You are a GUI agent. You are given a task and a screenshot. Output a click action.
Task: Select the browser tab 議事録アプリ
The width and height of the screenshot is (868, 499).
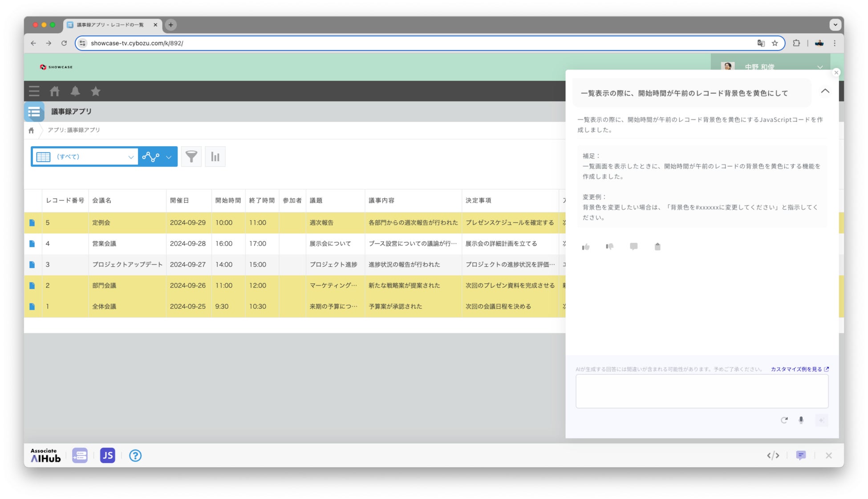[110, 25]
